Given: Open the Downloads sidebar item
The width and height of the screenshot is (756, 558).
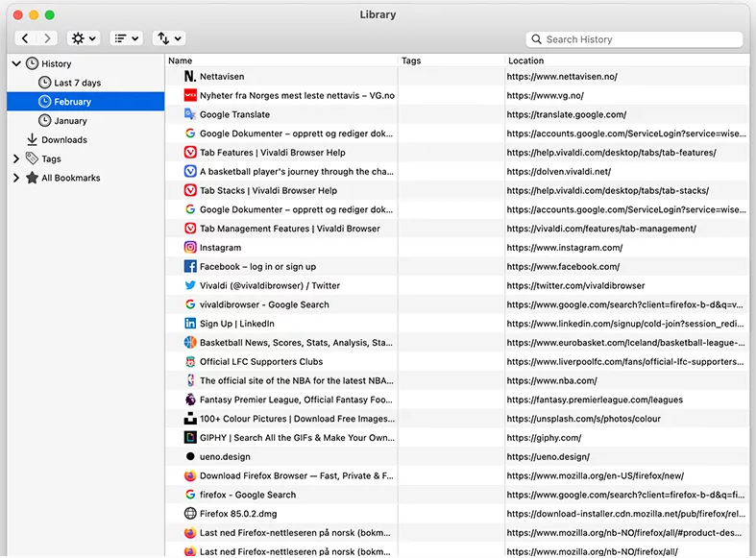Looking at the screenshot, I should coord(63,140).
